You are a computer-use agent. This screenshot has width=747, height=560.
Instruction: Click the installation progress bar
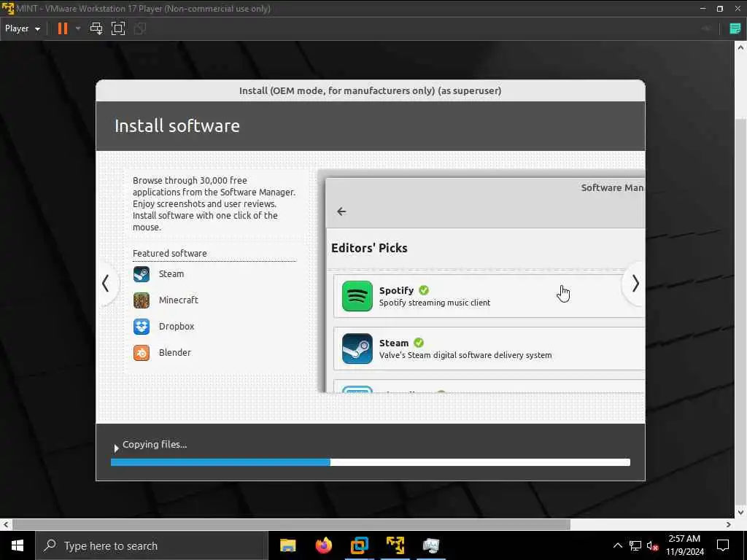coord(371,462)
